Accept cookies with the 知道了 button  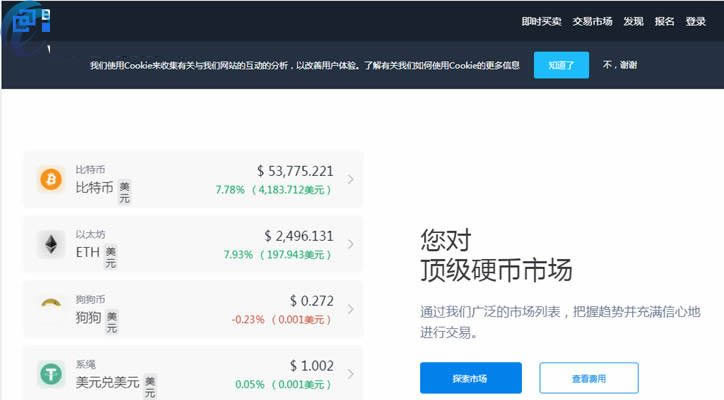click(561, 65)
